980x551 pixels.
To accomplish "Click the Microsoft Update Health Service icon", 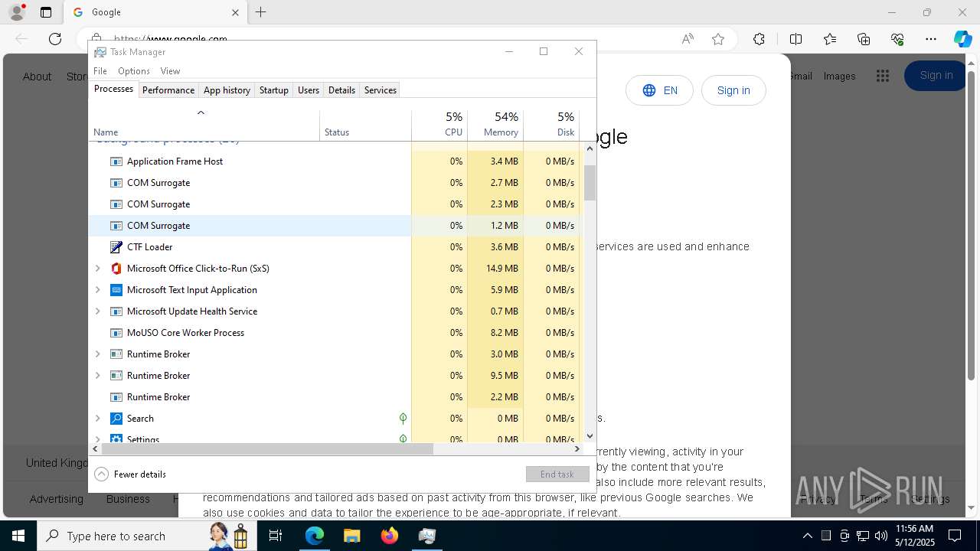I will coord(116,311).
